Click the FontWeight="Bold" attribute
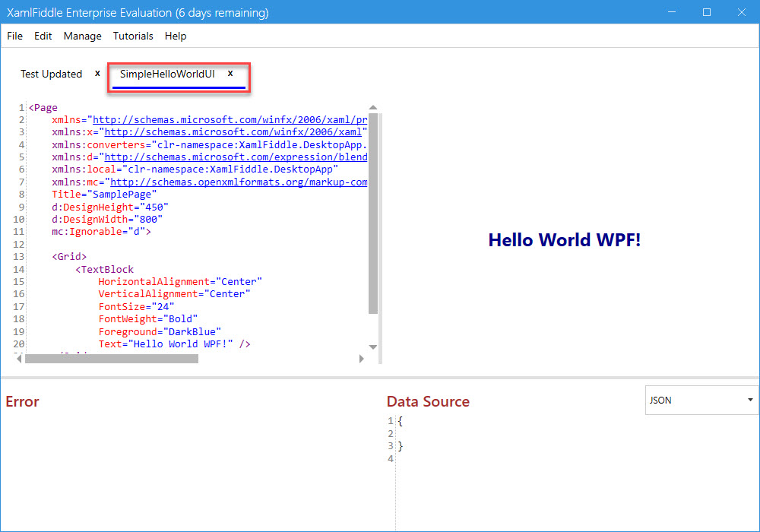This screenshot has width=760, height=532. [x=148, y=318]
